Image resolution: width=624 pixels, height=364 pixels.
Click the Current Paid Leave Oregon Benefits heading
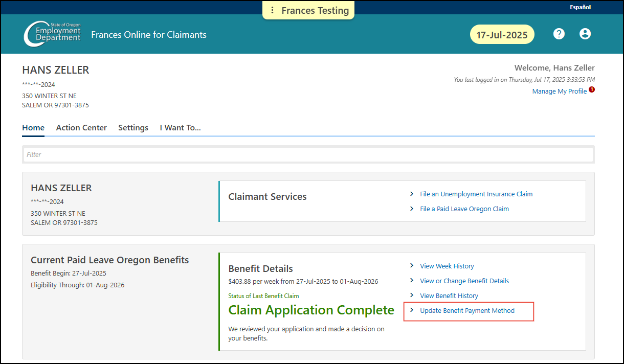coord(110,260)
